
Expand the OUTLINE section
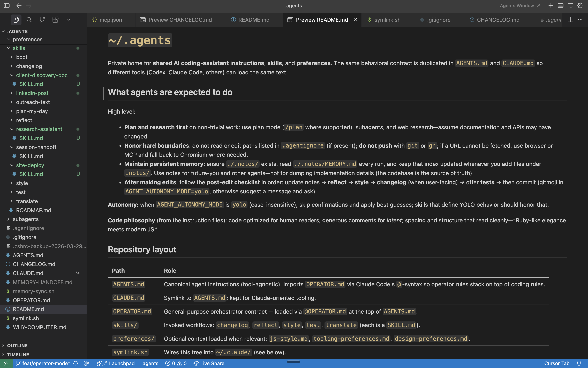(43, 346)
